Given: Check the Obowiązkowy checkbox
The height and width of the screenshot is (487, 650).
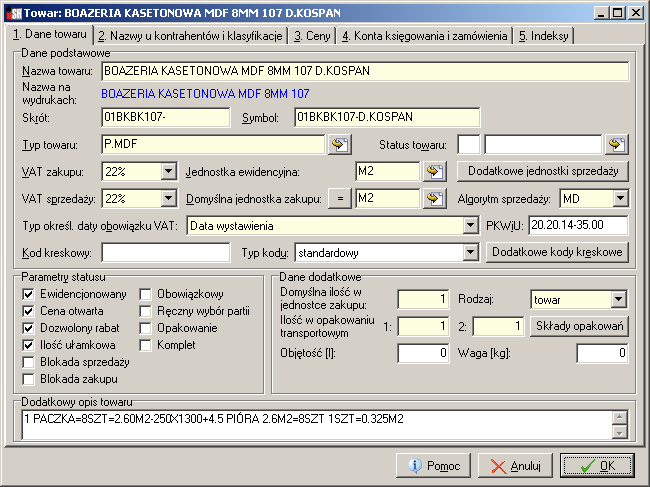Looking at the screenshot, I should (145, 294).
